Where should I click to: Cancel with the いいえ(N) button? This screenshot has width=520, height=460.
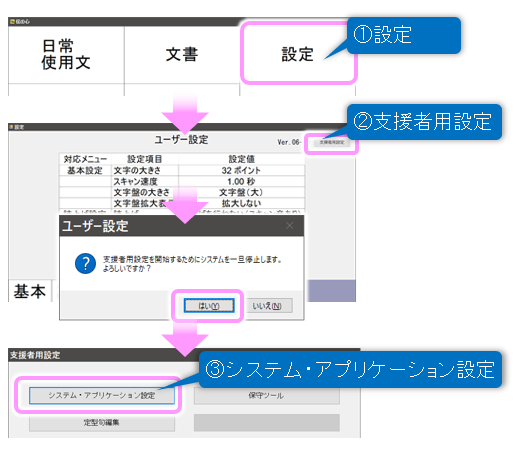pos(267,306)
